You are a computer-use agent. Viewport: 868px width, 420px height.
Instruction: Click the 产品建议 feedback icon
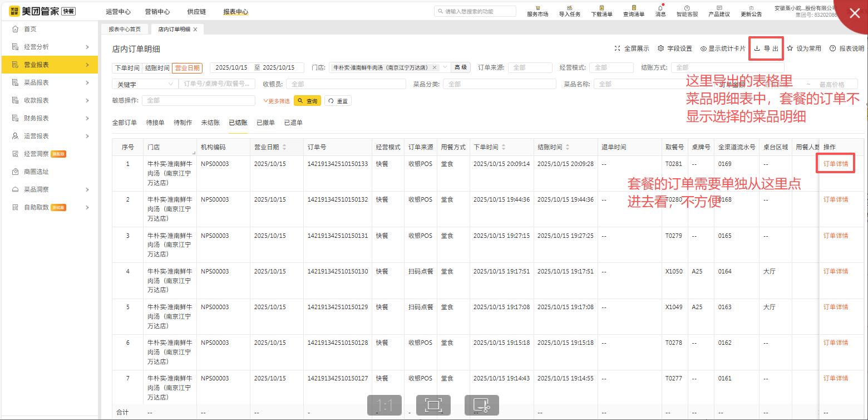coord(719,12)
